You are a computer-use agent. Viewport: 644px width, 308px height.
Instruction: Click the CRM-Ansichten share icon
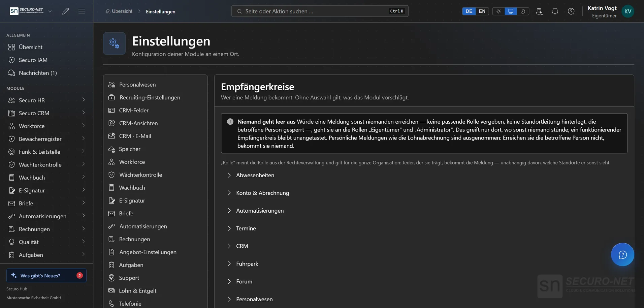(111, 123)
